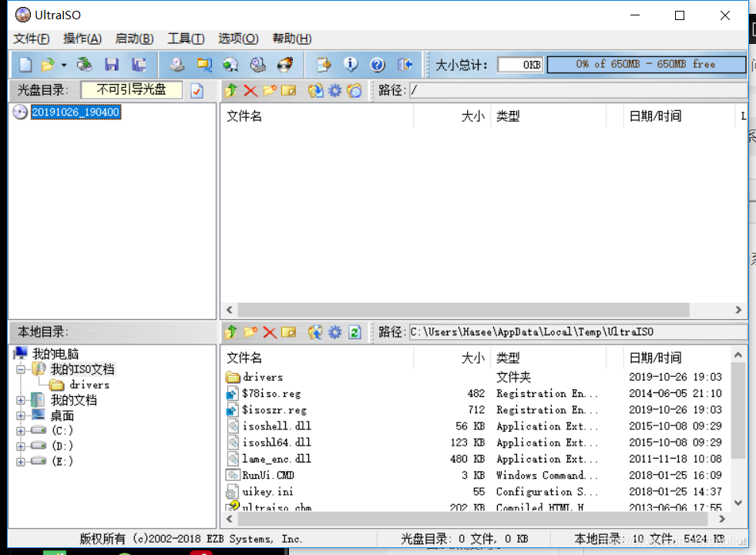Screen dimensions: 756x555
Task: Click the disc pane path field
Action: (578, 90)
